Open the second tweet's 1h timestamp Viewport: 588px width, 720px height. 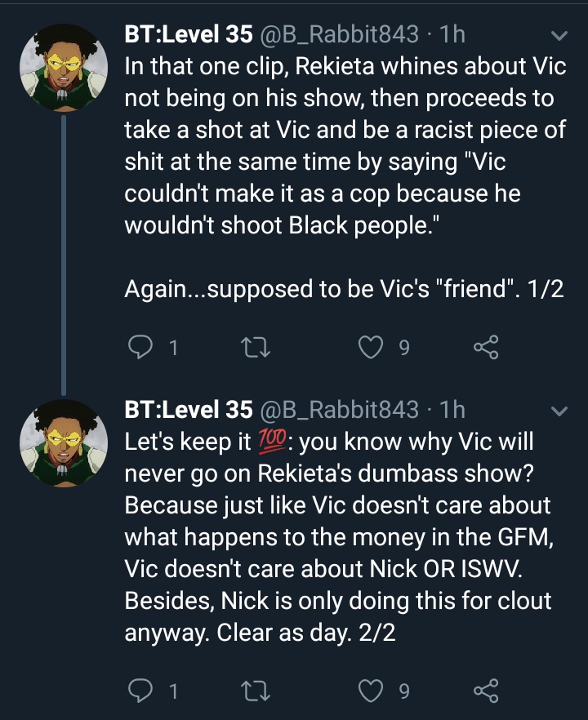452,410
